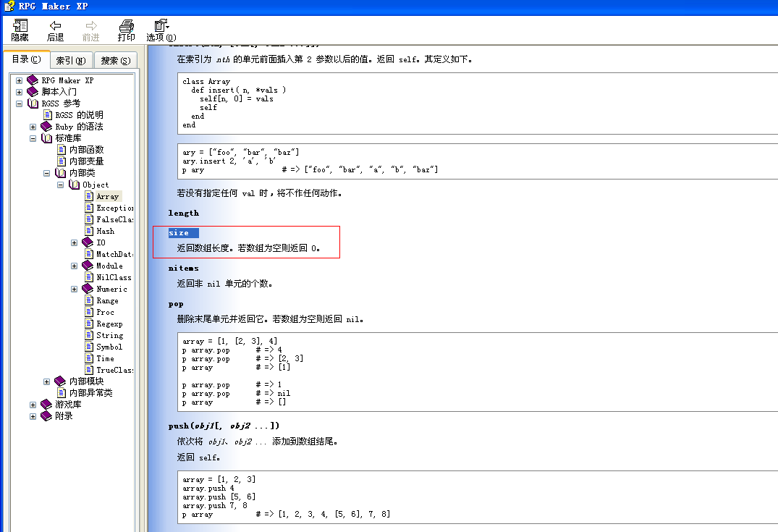Image resolution: width=778 pixels, height=532 pixels.
Task: Expand the IO tree node
Action: click(75, 242)
